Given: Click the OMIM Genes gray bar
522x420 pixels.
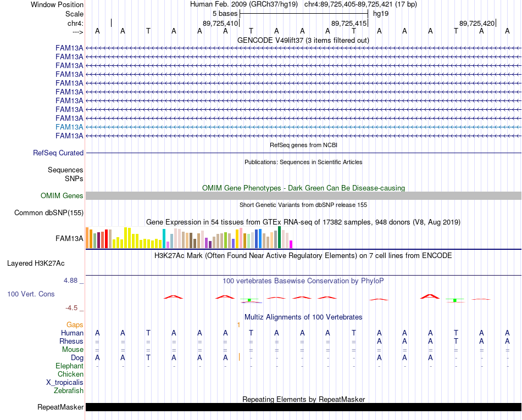Looking at the screenshot, I should coord(303,195).
